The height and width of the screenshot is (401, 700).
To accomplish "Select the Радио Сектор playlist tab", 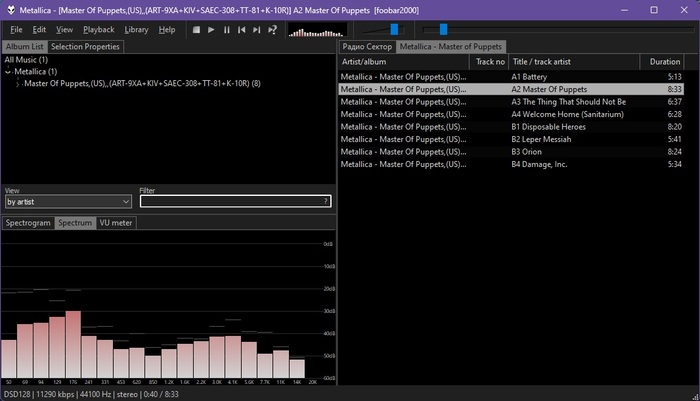I will [x=366, y=47].
